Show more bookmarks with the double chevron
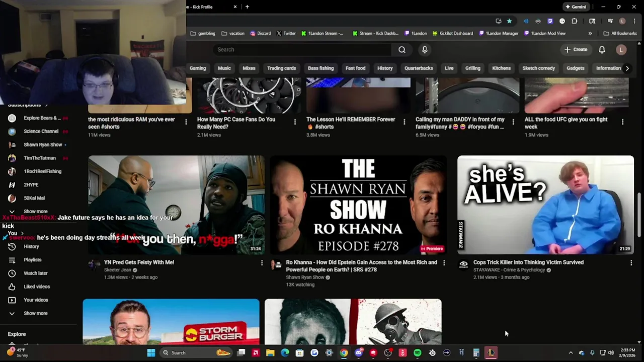 point(590,34)
